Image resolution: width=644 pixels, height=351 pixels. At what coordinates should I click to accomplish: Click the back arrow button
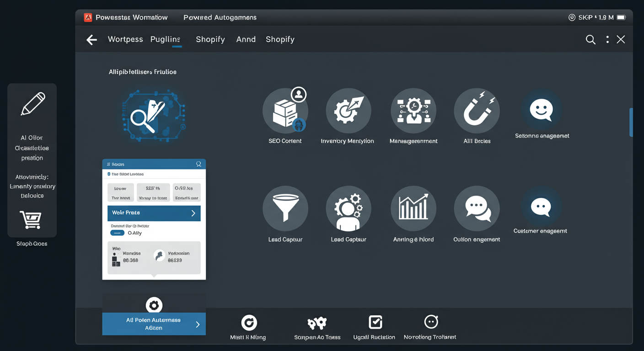coord(91,39)
